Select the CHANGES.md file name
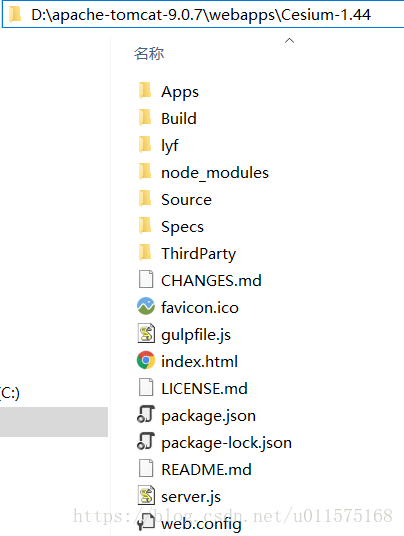Viewport: 404px width, 536px height. [211, 281]
